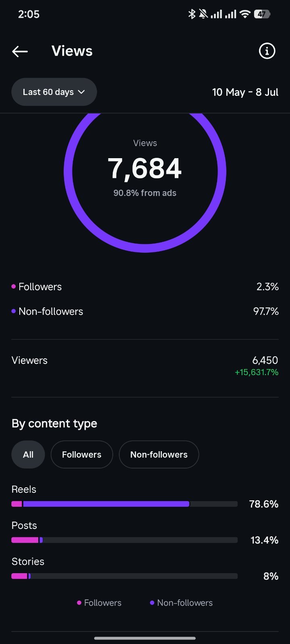Viewport: 290px width, 644px height.
Task: Tap the Posts views progress bar
Action: pos(124,540)
